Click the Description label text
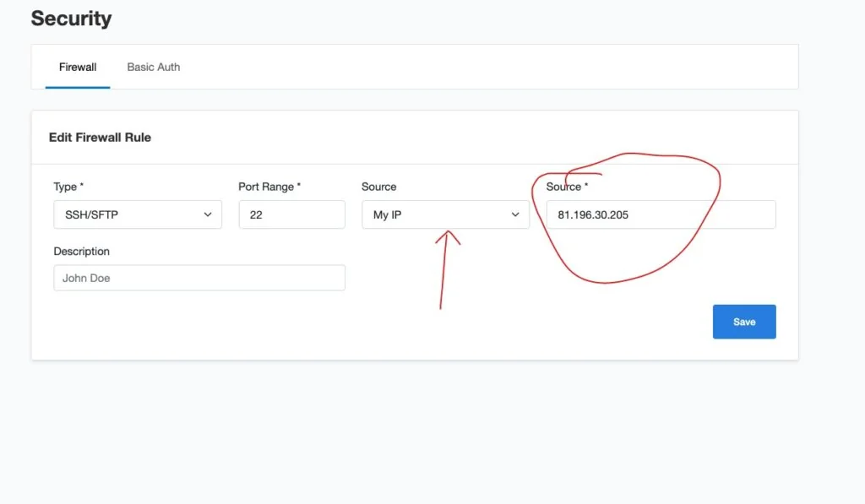The width and height of the screenshot is (865, 504). [x=82, y=251]
